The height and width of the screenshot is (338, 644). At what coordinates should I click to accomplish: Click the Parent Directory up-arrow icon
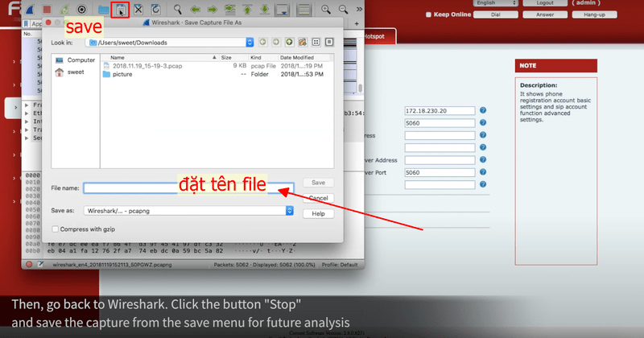(x=290, y=41)
